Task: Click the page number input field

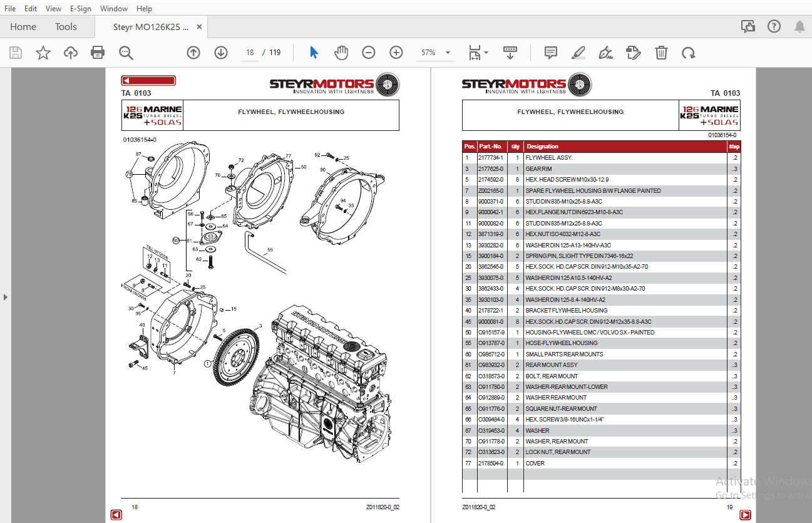Action: point(250,53)
